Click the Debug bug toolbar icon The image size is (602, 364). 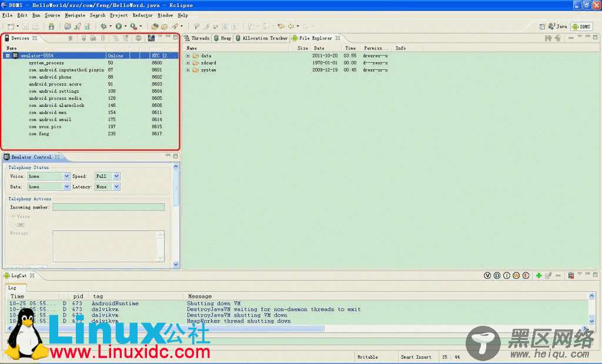(x=103, y=26)
